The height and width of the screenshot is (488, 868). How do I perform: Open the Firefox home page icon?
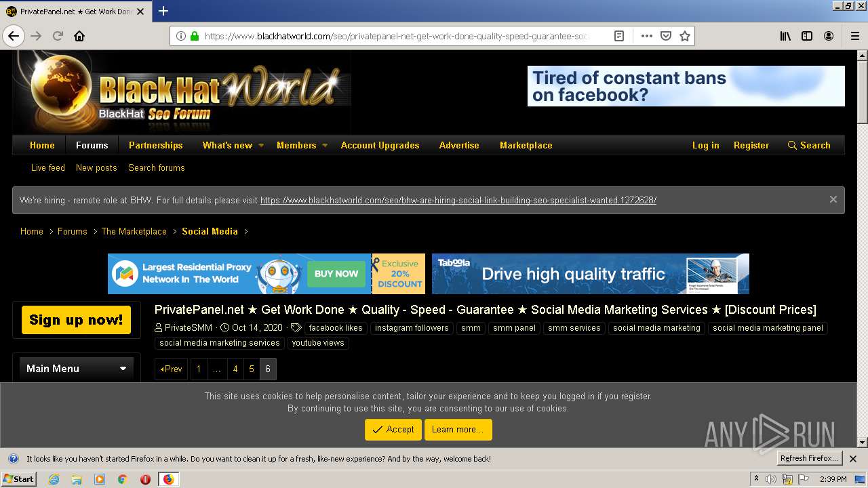point(79,36)
